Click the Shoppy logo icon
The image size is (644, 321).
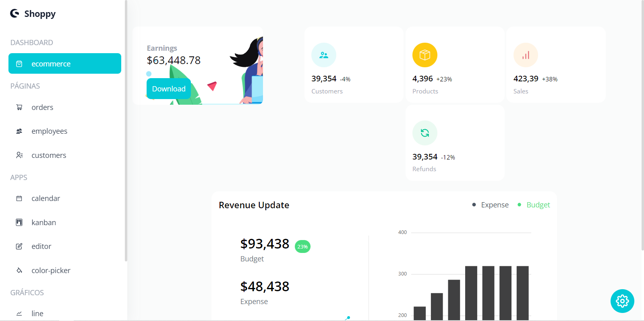pyautogui.click(x=15, y=14)
